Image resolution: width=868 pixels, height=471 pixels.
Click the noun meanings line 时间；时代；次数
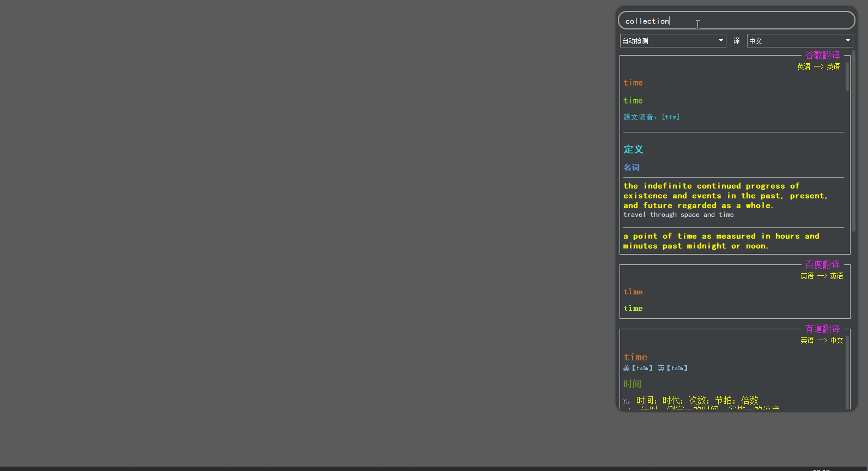690,401
